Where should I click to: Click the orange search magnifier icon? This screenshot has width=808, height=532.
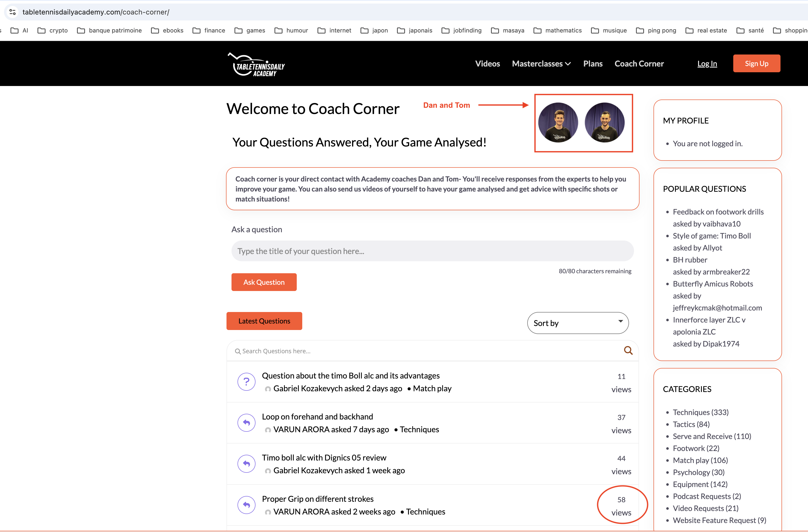[628, 350]
